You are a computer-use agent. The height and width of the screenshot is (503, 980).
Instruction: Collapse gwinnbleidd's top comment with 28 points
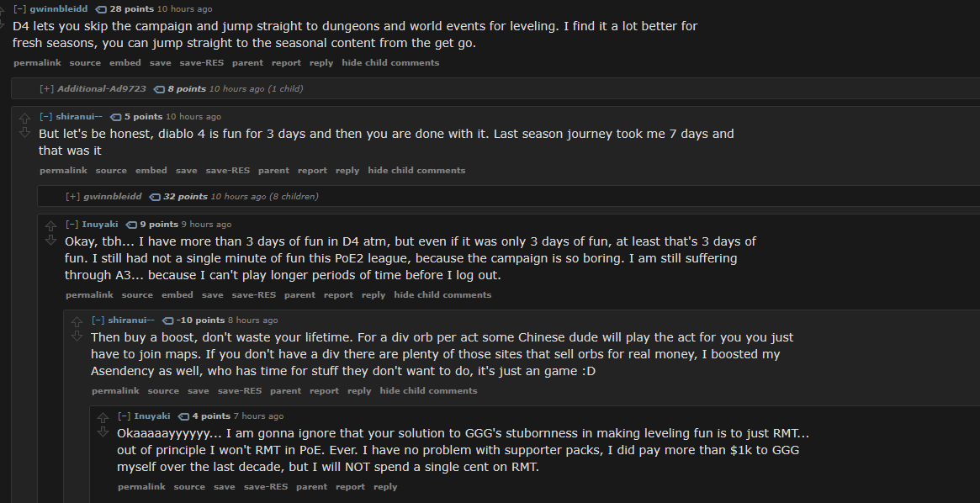20,8
